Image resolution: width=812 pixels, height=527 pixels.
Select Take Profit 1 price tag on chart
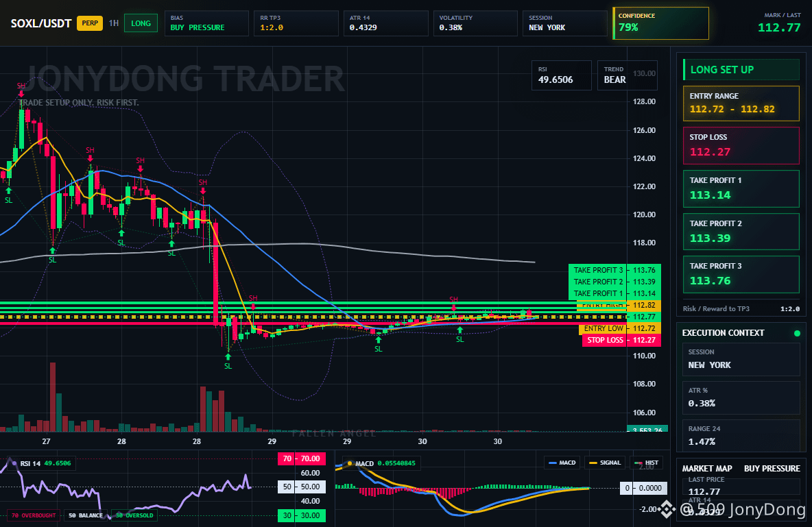(x=614, y=293)
